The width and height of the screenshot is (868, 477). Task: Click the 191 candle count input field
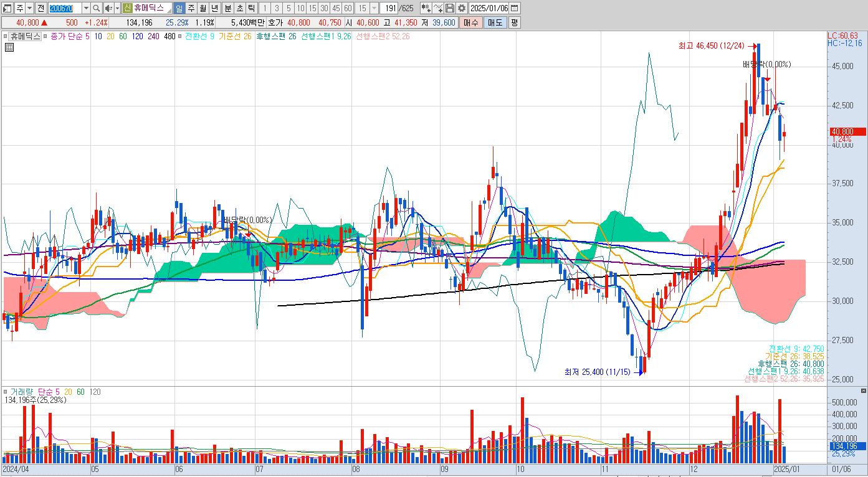[x=389, y=8]
